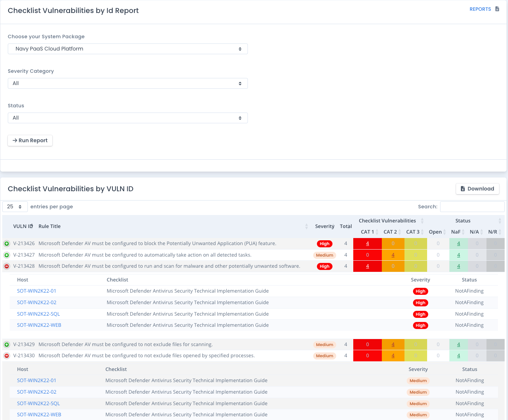This screenshot has height=420, width=508.
Task: Click Medium severity badge for V-213429
Action: click(x=325, y=345)
